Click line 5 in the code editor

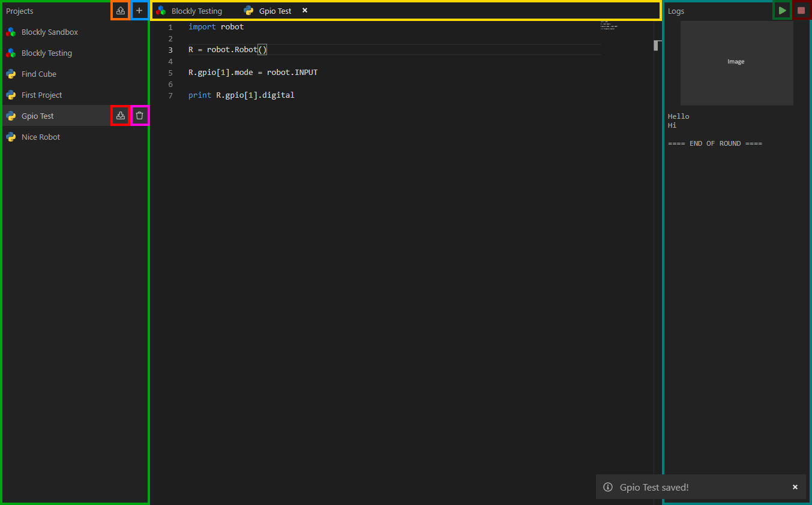(252, 72)
